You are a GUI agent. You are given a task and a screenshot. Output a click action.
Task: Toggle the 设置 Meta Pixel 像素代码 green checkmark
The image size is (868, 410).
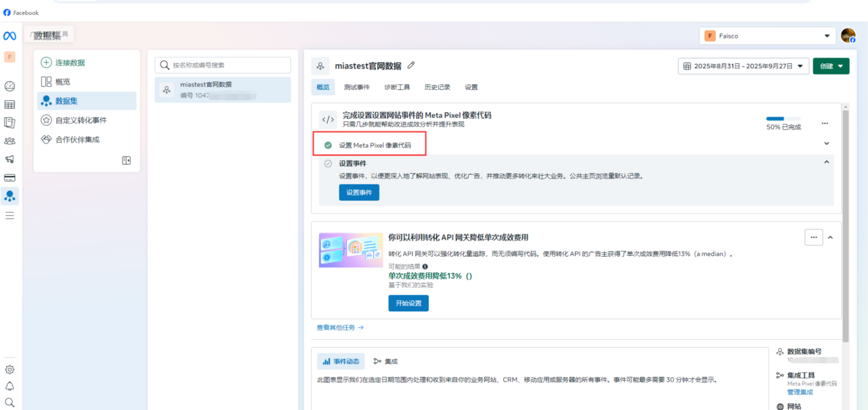click(x=328, y=145)
